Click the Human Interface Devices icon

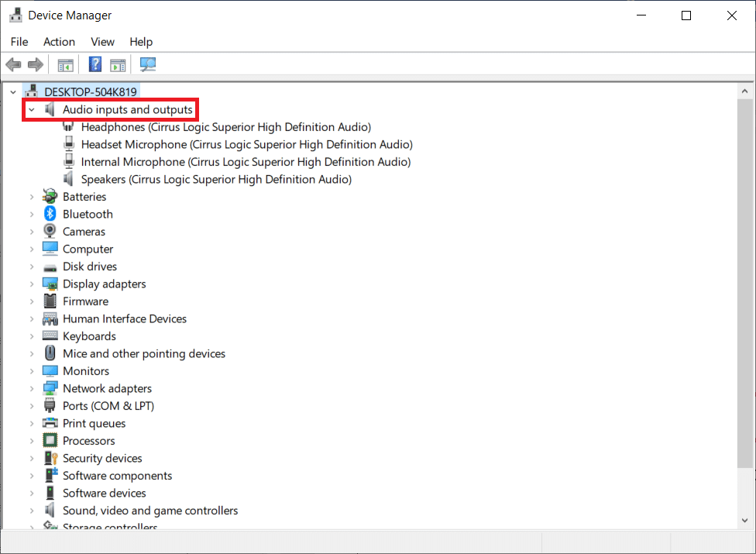pos(50,318)
